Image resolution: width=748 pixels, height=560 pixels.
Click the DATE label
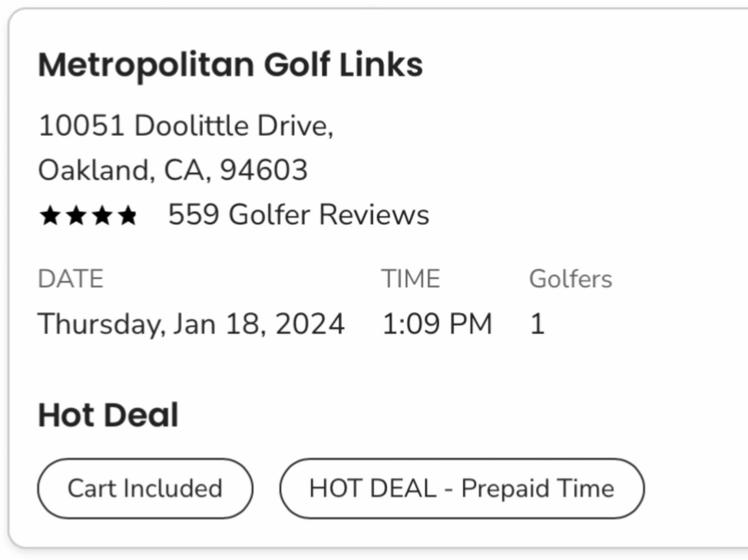[x=71, y=279]
